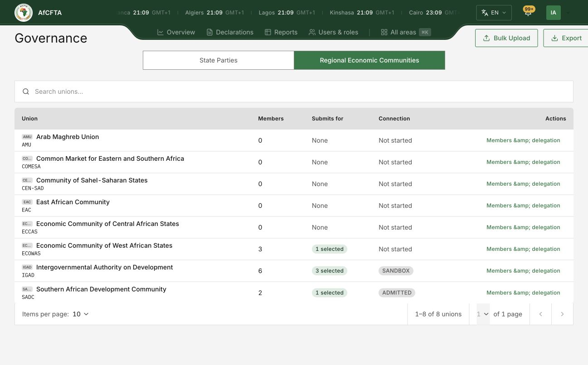The image size is (588, 365).
Task: Click the ADMITTED connection badge
Action: (397, 293)
